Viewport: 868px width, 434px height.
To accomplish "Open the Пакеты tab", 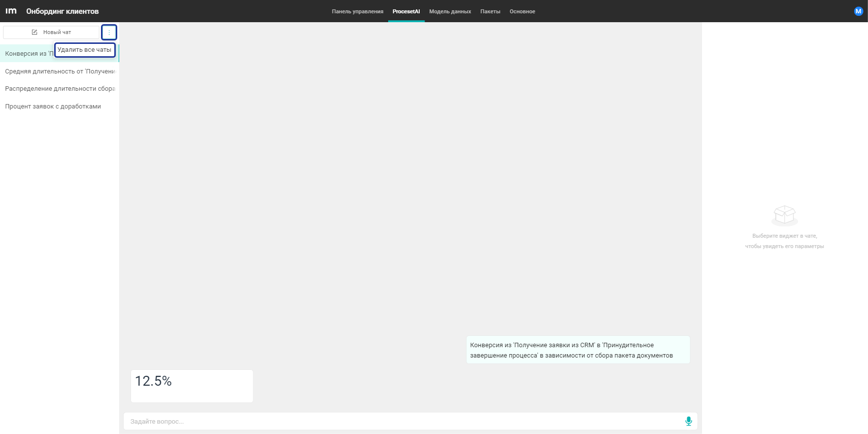I will (490, 11).
